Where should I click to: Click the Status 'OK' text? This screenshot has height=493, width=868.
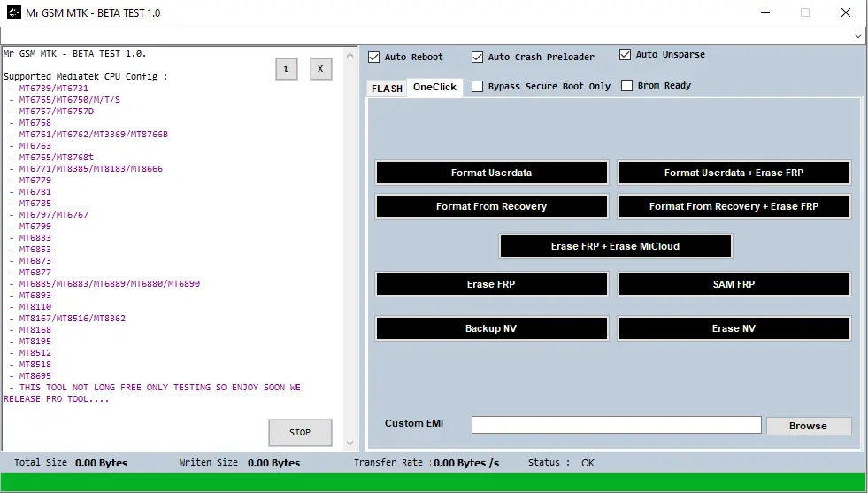(x=588, y=463)
